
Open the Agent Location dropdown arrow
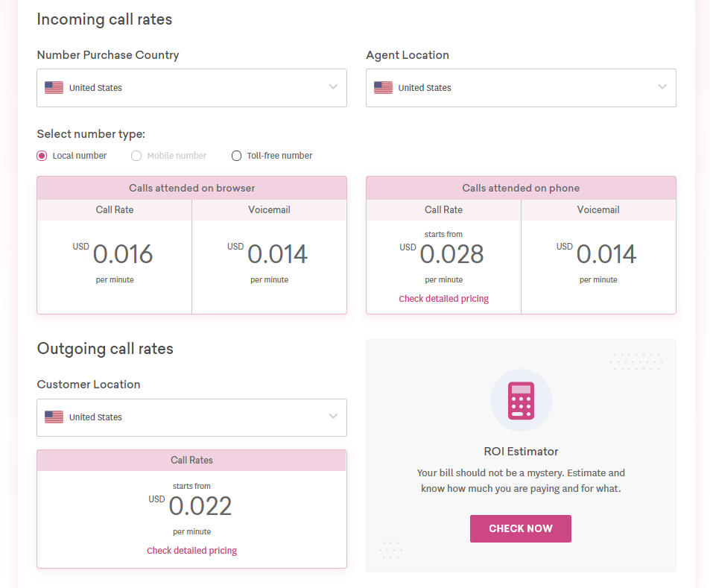pos(662,87)
